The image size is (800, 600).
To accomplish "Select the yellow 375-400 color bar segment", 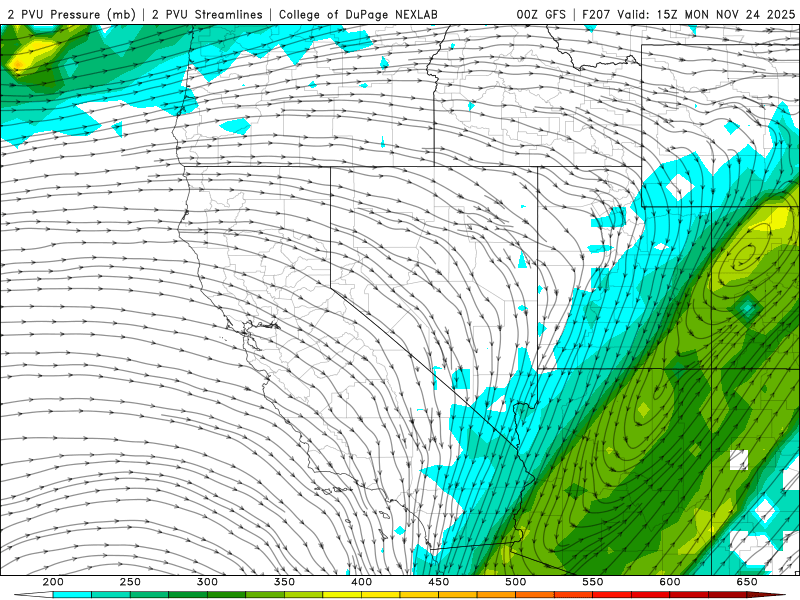I will point(342,595).
